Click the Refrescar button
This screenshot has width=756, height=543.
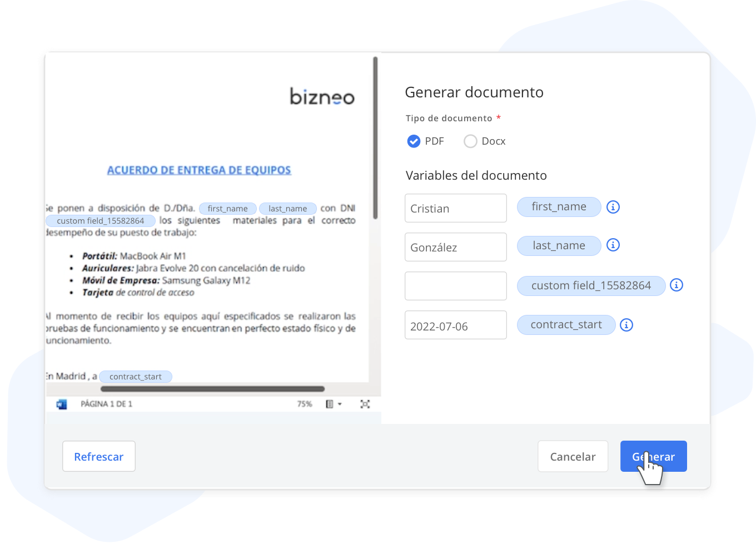[x=98, y=456]
